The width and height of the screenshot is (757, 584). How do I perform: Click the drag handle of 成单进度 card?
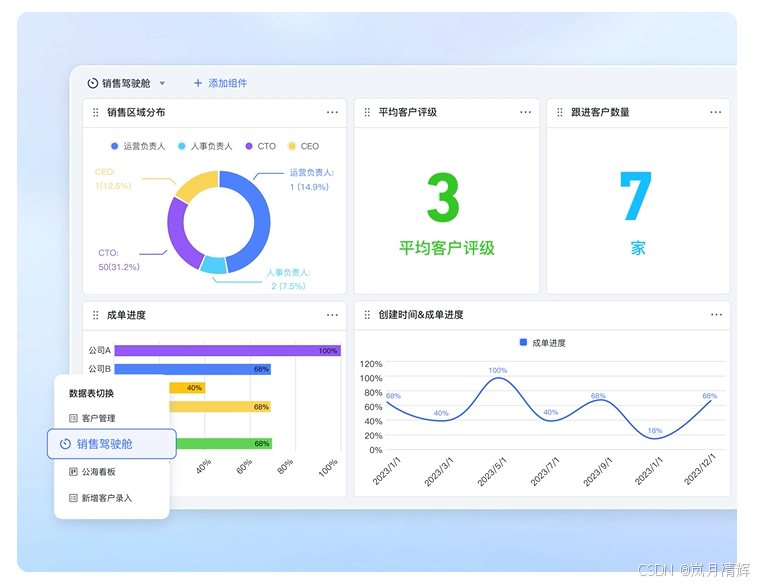pyautogui.click(x=96, y=315)
